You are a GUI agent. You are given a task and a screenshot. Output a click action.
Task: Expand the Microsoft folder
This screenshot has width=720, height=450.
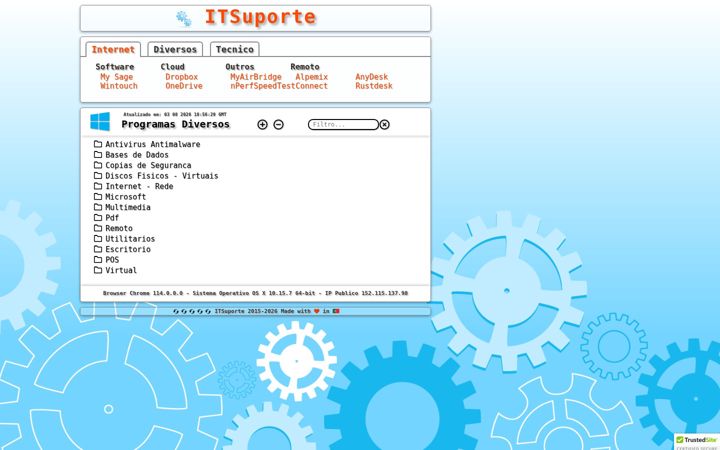pyautogui.click(x=125, y=197)
